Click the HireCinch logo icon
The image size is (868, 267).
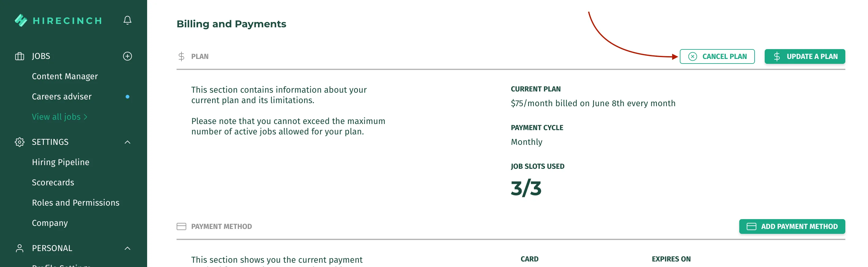point(21,21)
